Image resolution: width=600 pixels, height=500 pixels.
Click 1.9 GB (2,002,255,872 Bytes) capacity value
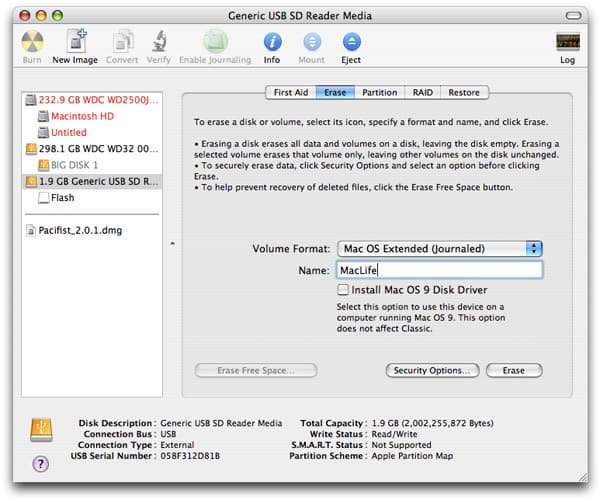pyautogui.click(x=432, y=423)
